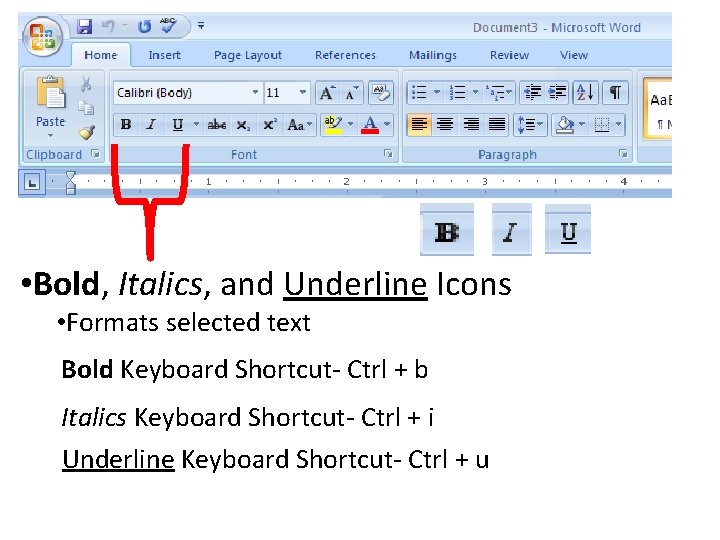
Task: Open the Page Layout tab
Action: (248, 55)
